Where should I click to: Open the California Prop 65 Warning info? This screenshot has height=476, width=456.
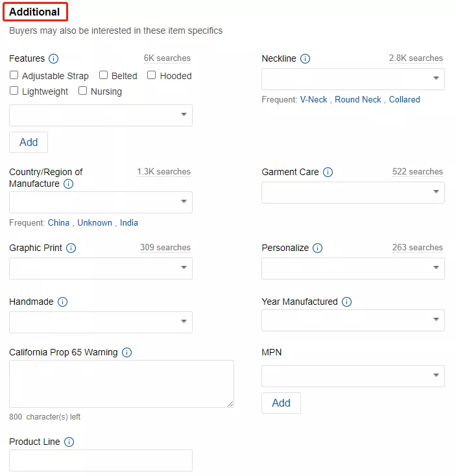pyautogui.click(x=127, y=352)
